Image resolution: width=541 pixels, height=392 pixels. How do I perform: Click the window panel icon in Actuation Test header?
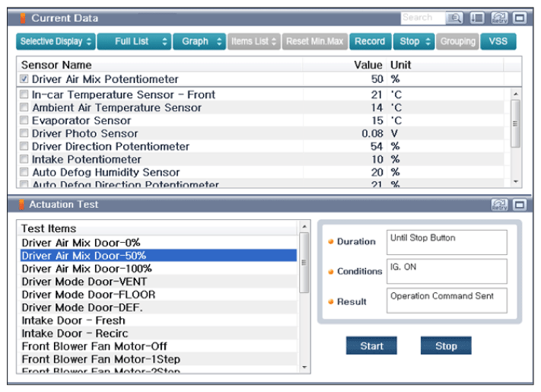tap(519, 205)
